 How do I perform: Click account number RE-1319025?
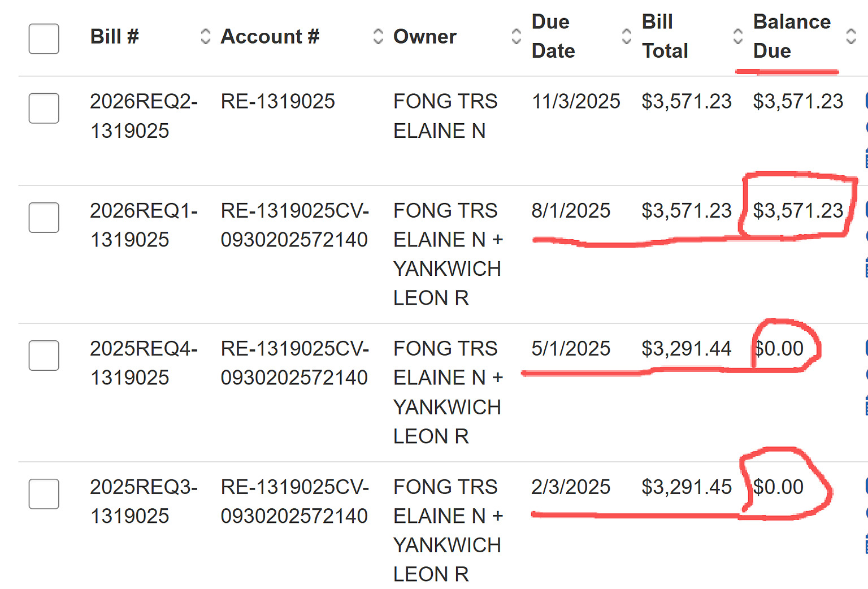(x=277, y=102)
